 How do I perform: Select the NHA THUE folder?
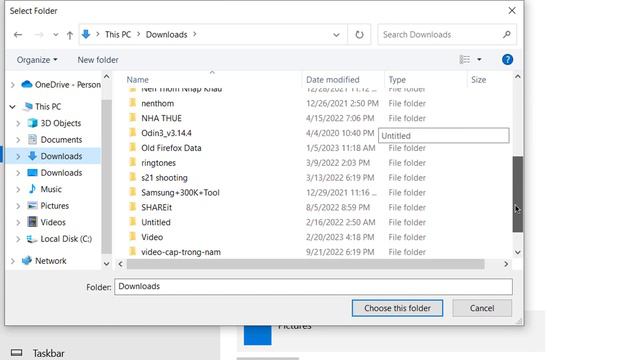point(162,118)
